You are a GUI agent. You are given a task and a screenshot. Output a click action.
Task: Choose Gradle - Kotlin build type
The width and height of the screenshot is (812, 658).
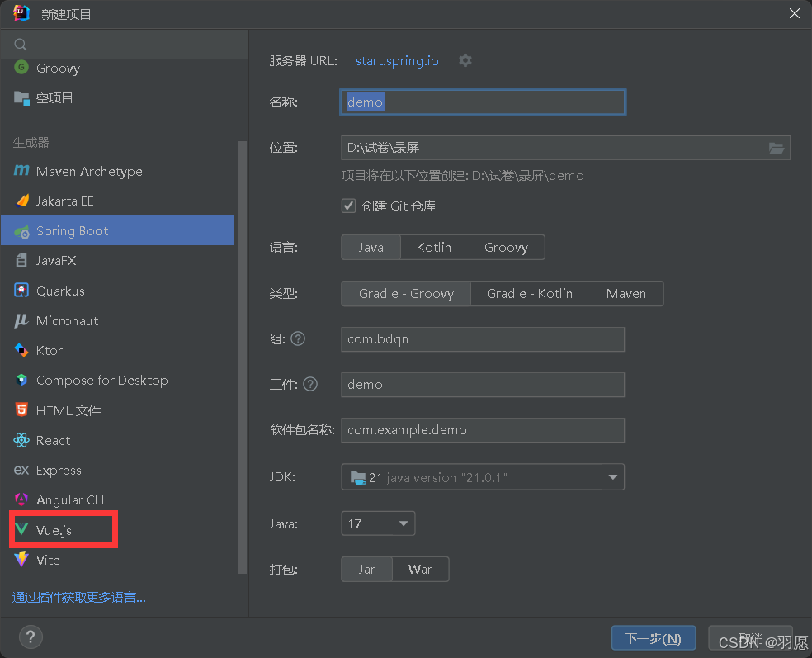pyautogui.click(x=529, y=294)
